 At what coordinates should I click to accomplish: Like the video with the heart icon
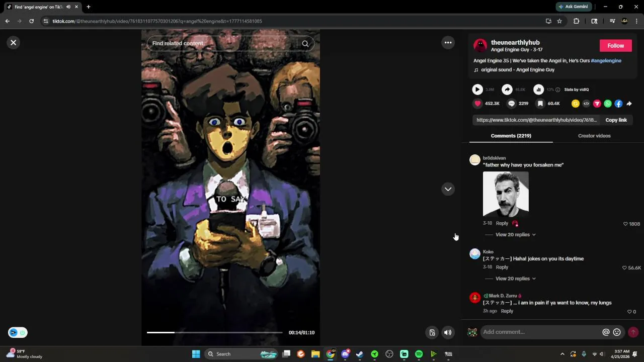coord(477,104)
